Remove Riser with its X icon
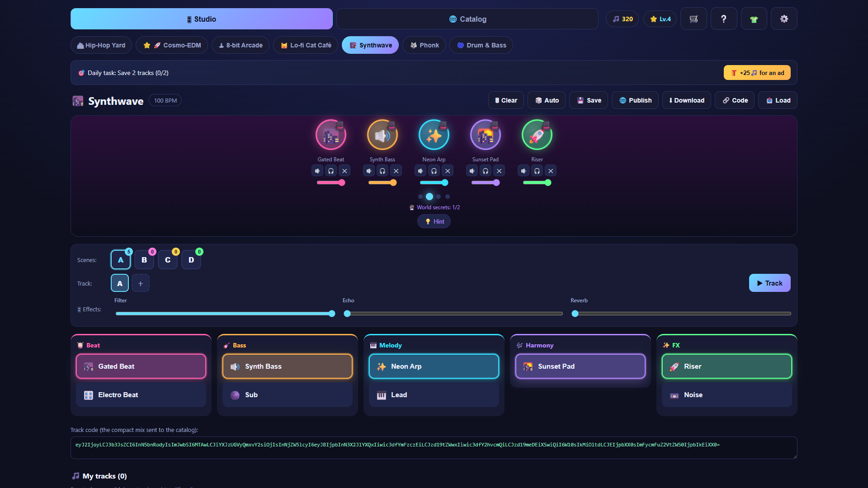This screenshot has width=868, height=488. click(x=551, y=171)
